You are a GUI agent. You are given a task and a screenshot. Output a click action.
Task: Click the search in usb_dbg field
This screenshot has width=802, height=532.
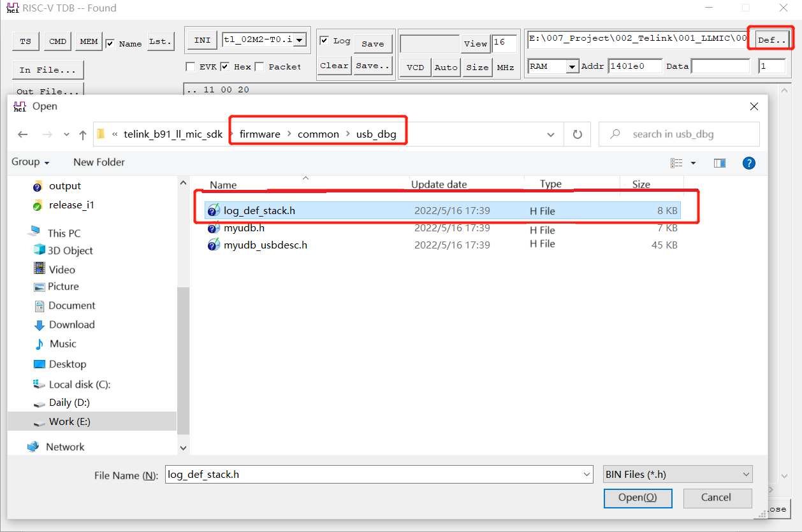678,134
